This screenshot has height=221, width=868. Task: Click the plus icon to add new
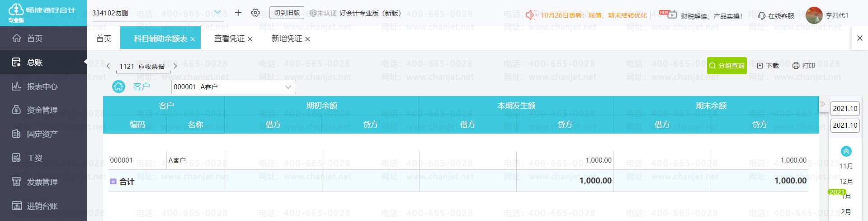click(238, 13)
